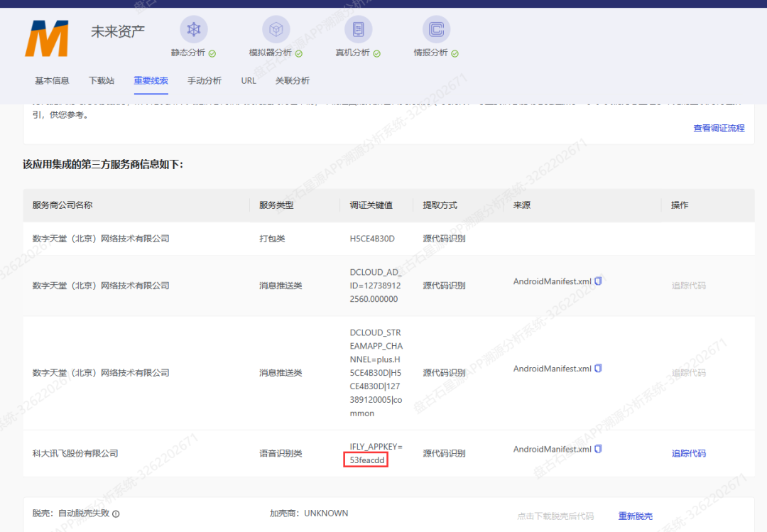The image size is (767, 532).
Task: Click the 提取方式 column header
Action: 440,205
